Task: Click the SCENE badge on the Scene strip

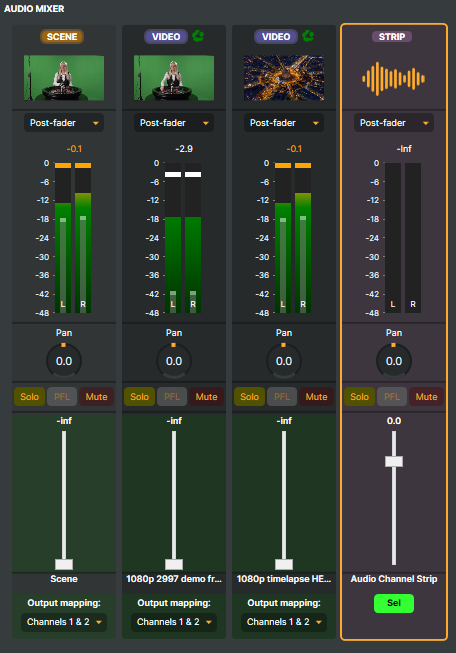Action: (62, 37)
